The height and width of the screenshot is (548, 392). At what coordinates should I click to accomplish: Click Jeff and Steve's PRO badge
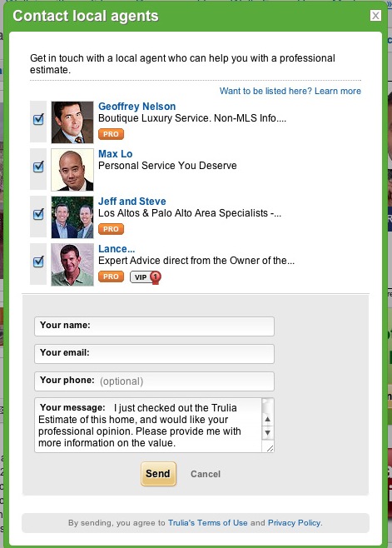[111, 229]
